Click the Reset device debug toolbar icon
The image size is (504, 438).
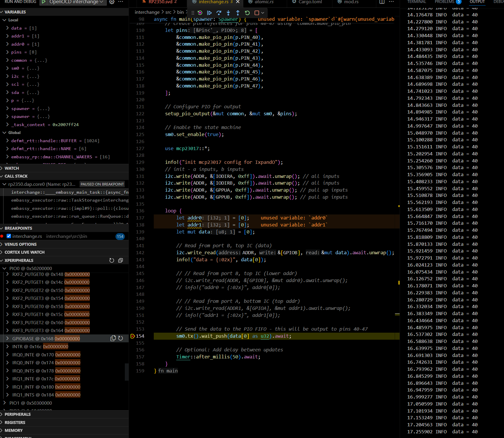200,13
